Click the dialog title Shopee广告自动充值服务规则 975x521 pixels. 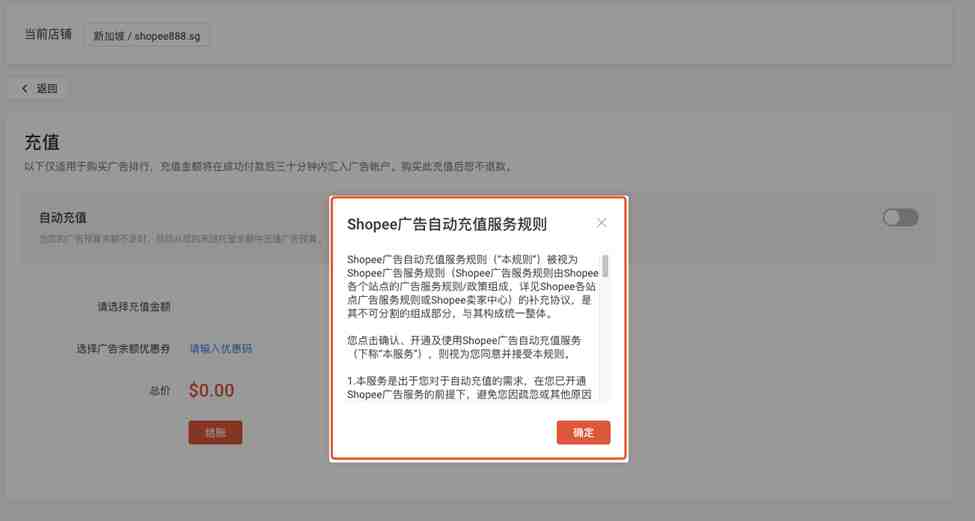(446, 224)
